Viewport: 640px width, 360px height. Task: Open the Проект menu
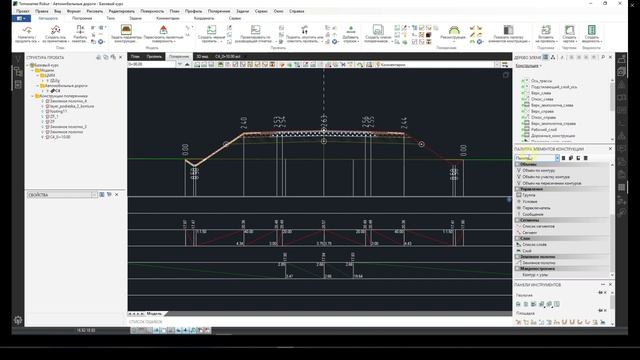(22, 11)
